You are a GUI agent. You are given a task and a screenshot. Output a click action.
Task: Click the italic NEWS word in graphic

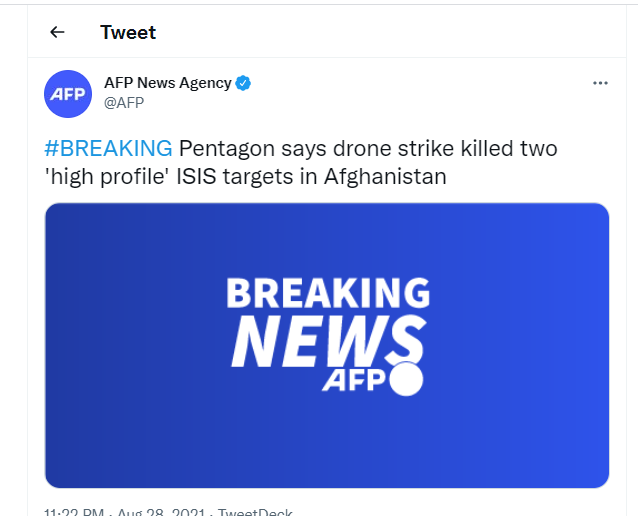(329, 342)
